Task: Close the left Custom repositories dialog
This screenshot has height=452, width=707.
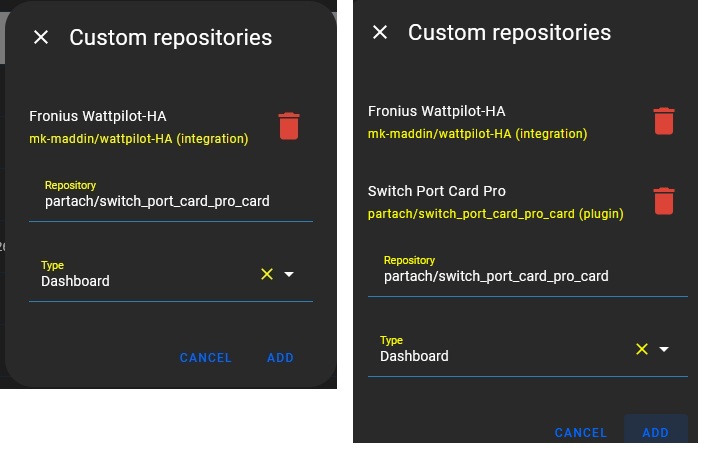Action: tap(41, 37)
